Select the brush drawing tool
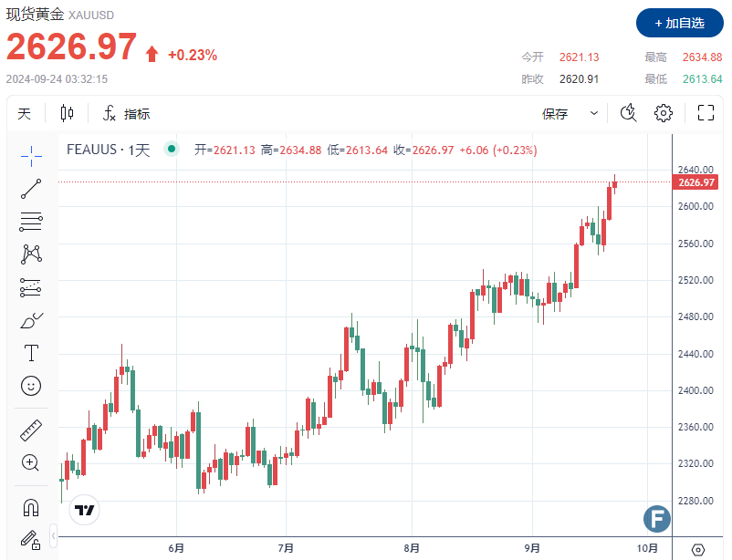The width and height of the screenshot is (732, 560). click(31, 321)
